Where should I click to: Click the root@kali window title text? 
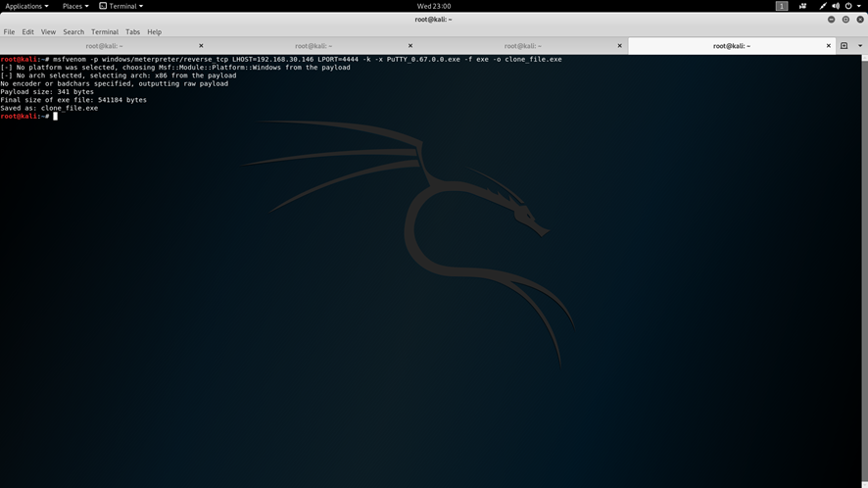[x=433, y=20]
